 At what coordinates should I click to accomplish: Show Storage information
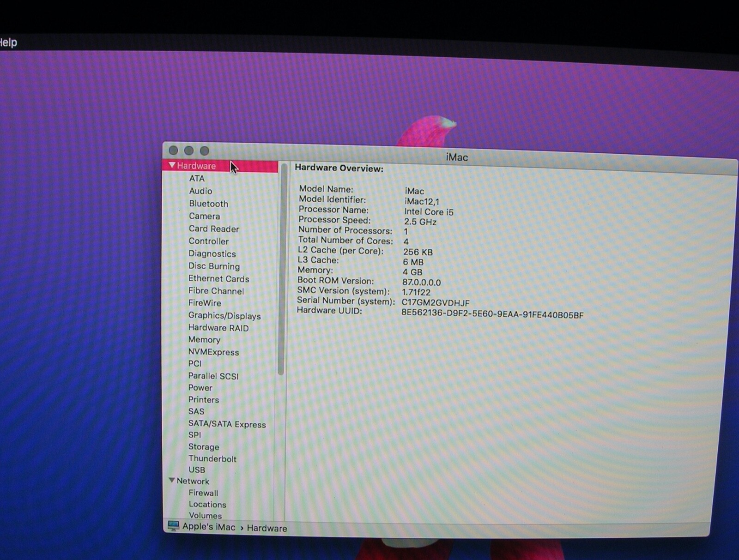(x=204, y=447)
